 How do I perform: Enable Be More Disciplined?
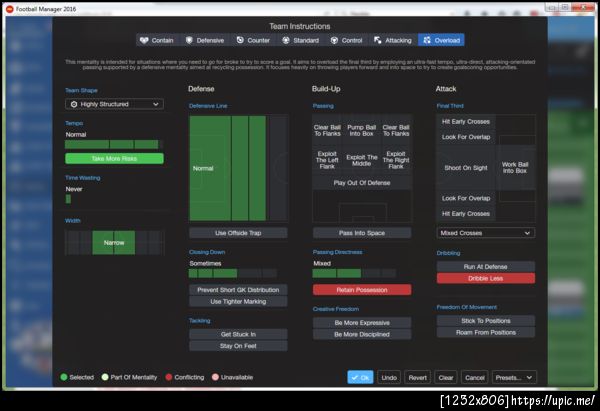[x=362, y=334]
